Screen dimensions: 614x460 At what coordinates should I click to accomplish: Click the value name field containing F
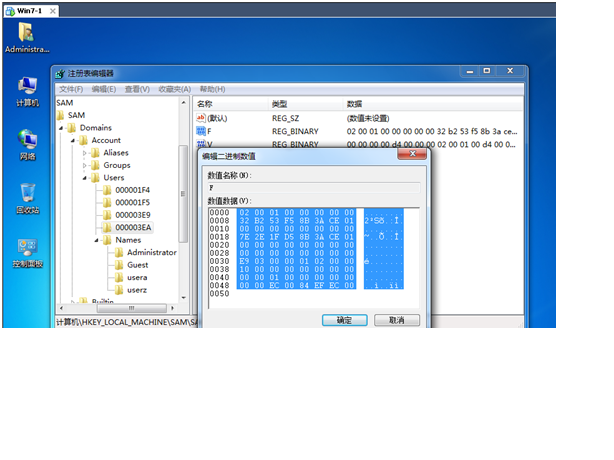pos(314,188)
